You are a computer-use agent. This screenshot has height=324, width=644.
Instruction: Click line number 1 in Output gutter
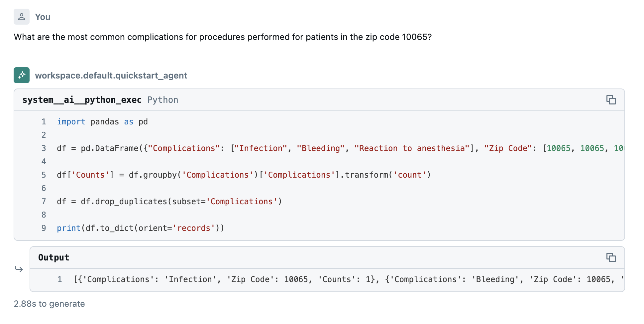click(x=59, y=279)
